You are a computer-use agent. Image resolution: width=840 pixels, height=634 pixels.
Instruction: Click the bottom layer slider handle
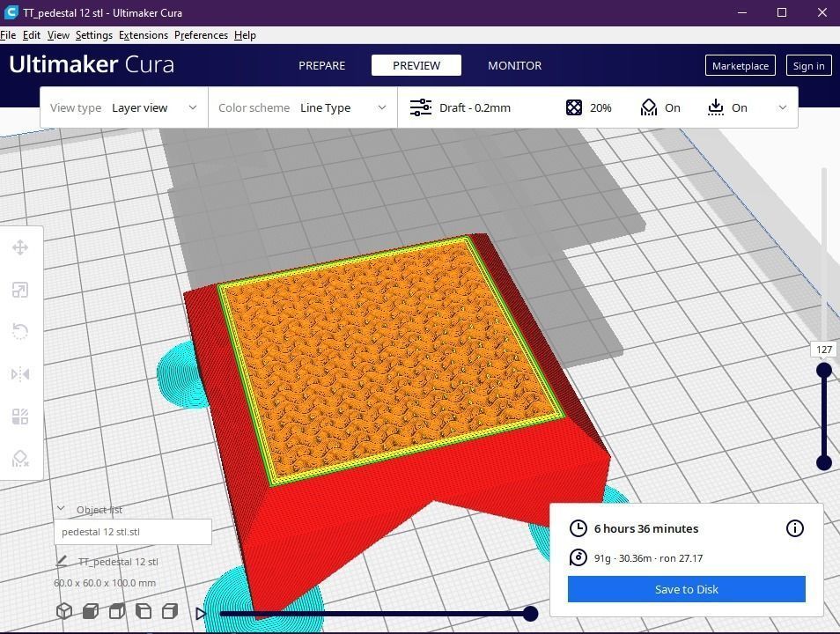pyautogui.click(x=824, y=462)
